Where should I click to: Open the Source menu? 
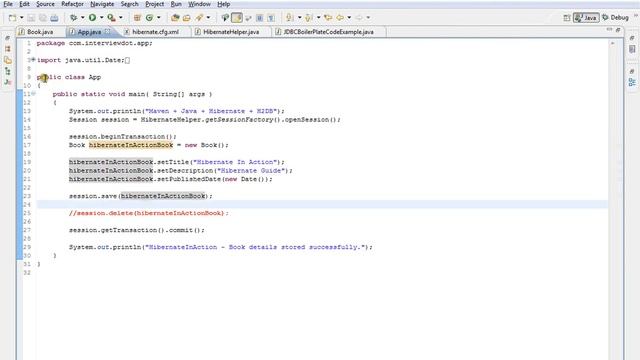click(x=45, y=4)
